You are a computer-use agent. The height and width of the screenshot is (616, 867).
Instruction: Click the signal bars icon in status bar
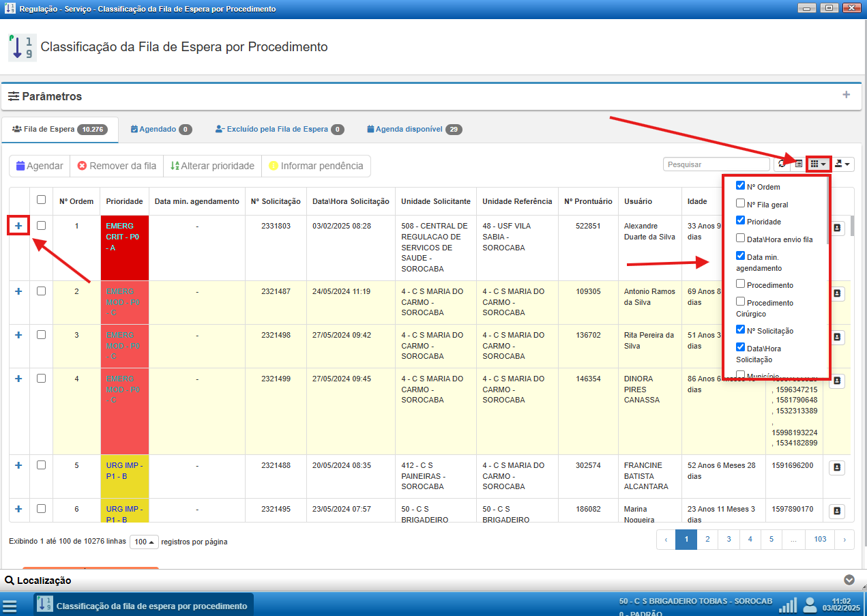[x=788, y=605]
